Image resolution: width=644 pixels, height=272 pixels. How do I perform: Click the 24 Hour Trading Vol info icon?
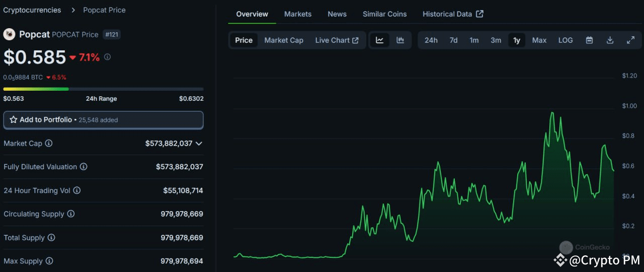pyautogui.click(x=77, y=190)
